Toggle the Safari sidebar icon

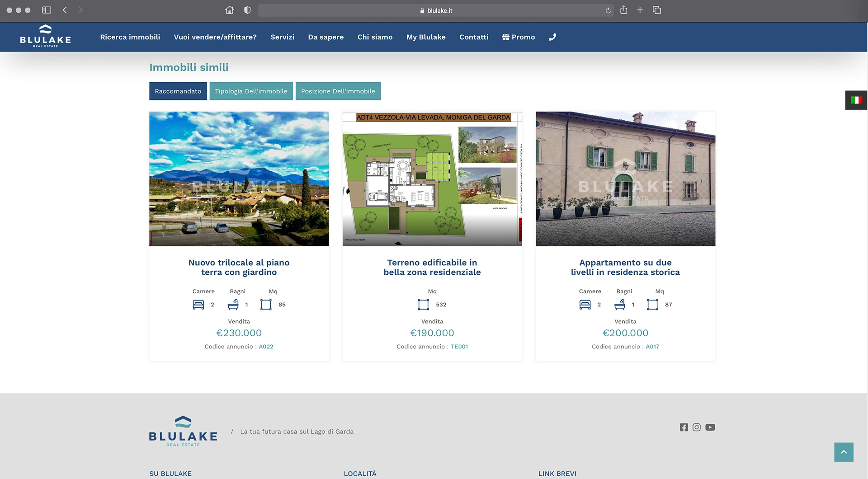pos(47,10)
